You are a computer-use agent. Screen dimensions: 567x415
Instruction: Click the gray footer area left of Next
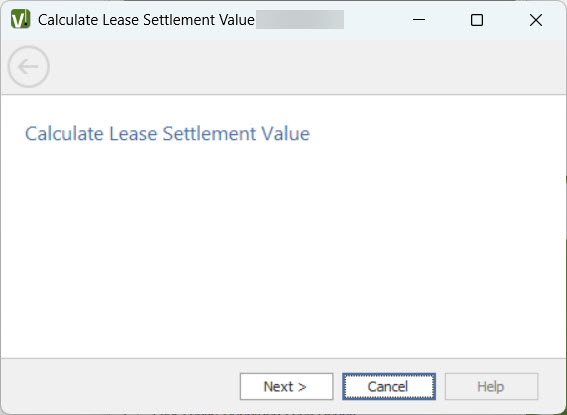119,386
